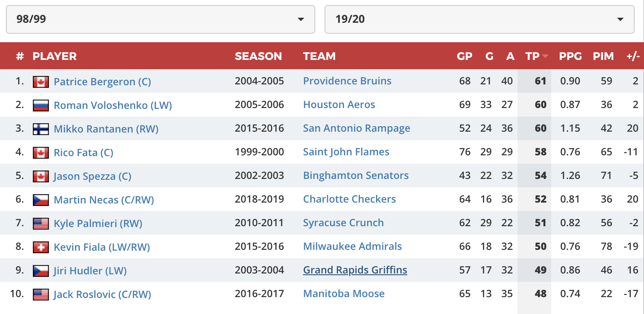
Task: Open Rico Fata's player profile
Action: 83,152
